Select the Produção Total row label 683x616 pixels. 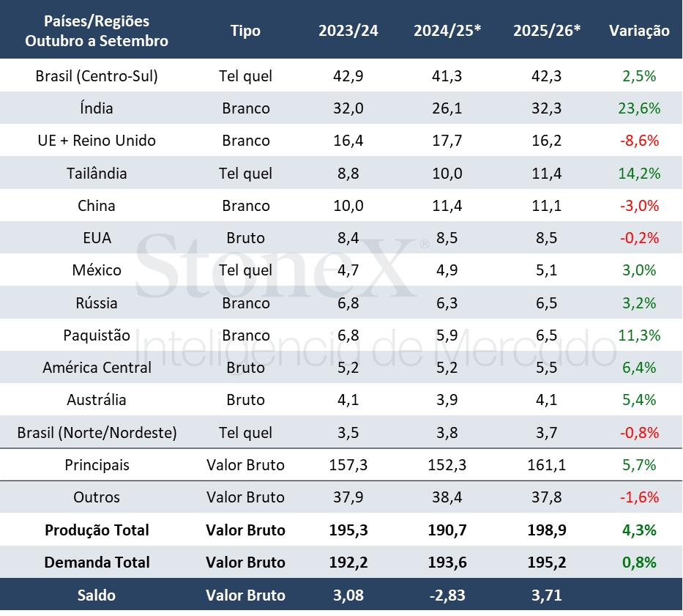point(97,530)
